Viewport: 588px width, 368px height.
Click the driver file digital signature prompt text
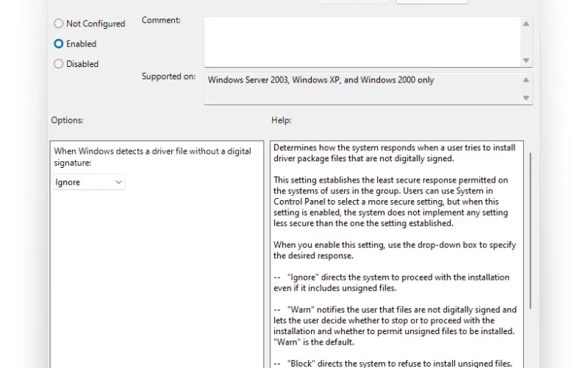pos(152,157)
